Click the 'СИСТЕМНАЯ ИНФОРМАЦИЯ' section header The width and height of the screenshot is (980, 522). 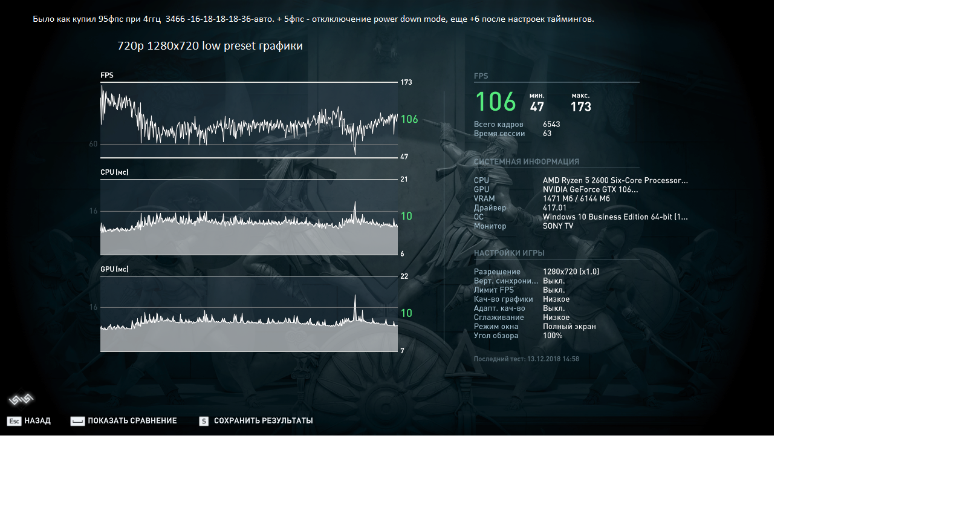coord(527,162)
